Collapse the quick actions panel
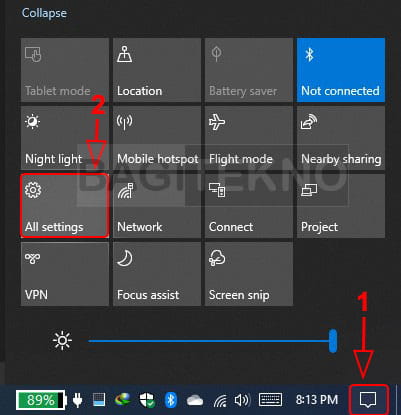Screen dimensions: 401x415 tap(44, 13)
